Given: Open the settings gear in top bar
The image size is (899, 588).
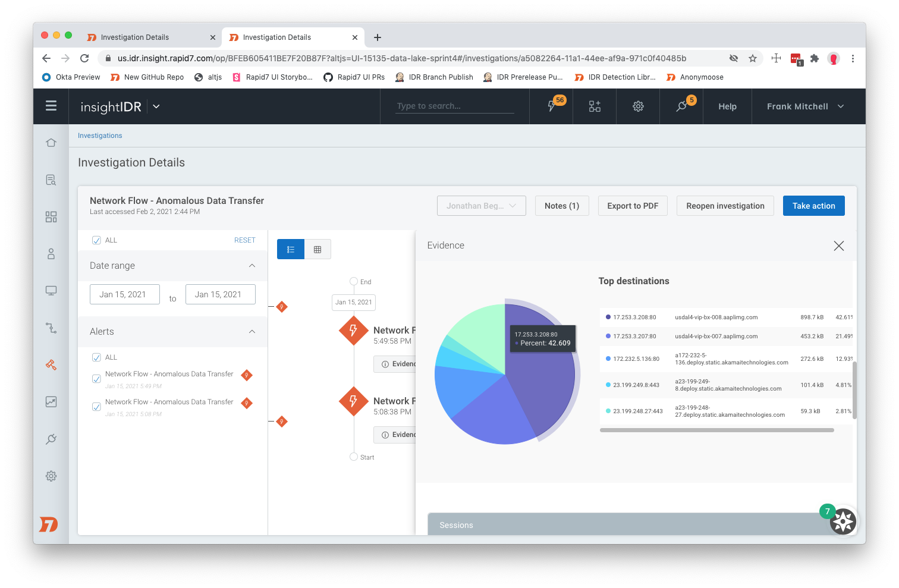Looking at the screenshot, I should tap(638, 106).
